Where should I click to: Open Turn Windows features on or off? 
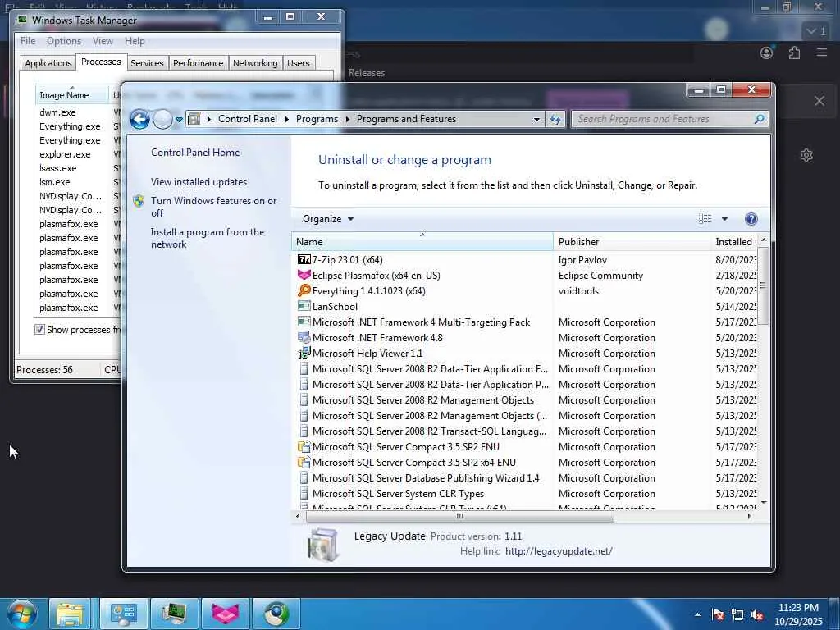tap(214, 207)
